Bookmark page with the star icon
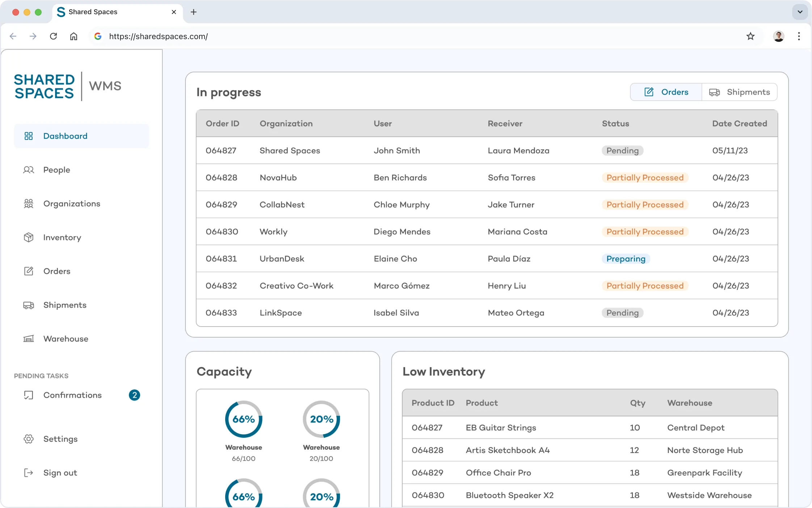The width and height of the screenshot is (812, 508). pos(750,36)
